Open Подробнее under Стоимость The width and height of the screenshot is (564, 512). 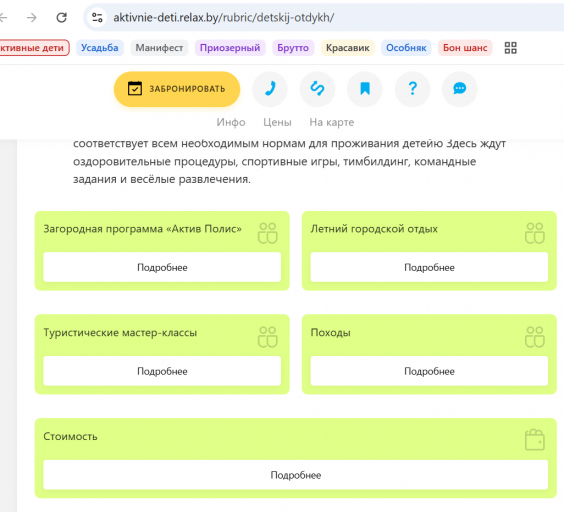point(296,475)
